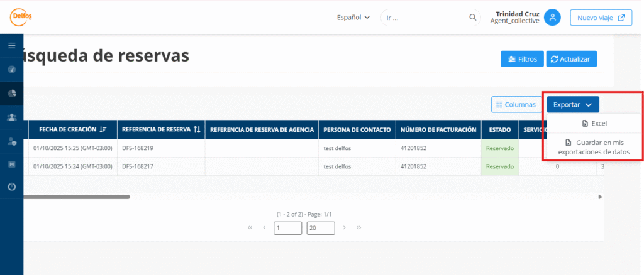Open the users group sidebar icon
Image resolution: width=644 pixels, height=275 pixels.
pyautogui.click(x=11, y=117)
